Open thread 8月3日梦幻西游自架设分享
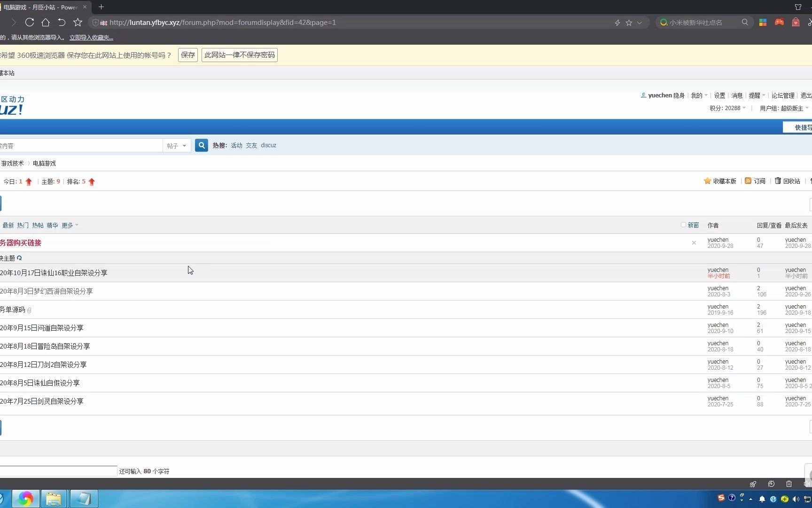Viewport: 812px width, 508px height. click(46, 291)
